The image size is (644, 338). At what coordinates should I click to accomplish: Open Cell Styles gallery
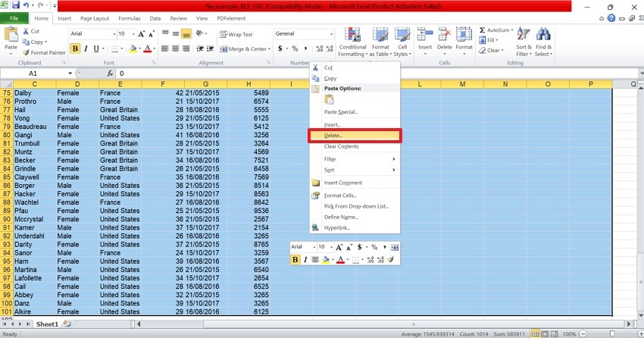(402, 42)
